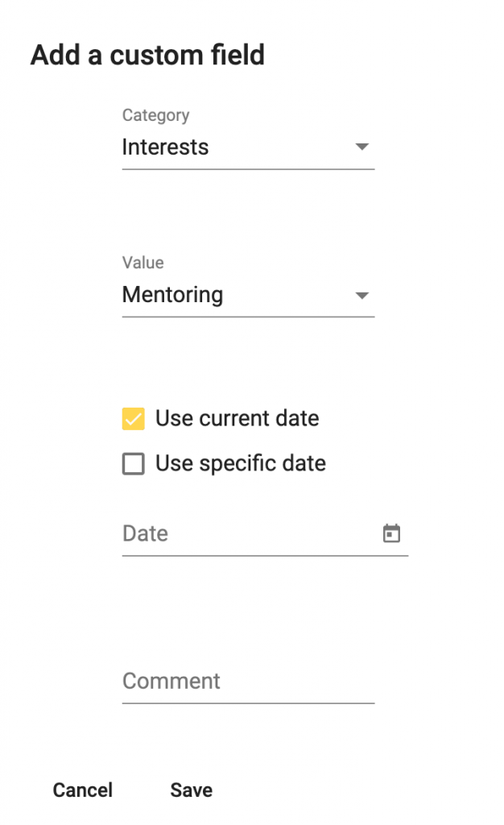The image size is (504, 825).
Task: Click the Value dropdown arrow
Action: (x=361, y=295)
